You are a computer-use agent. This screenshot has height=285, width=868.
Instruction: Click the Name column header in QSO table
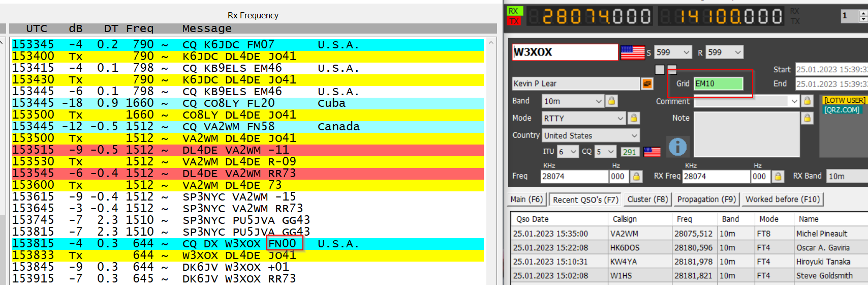(x=831, y=219)
